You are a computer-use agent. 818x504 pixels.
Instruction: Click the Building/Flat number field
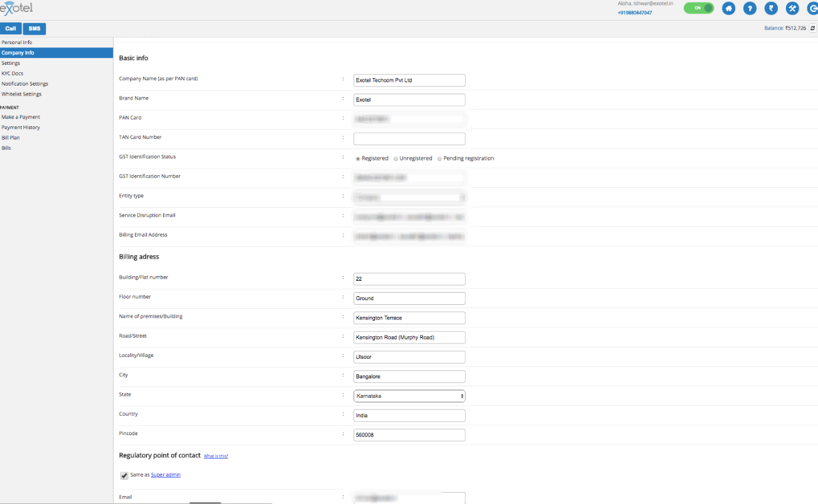coord(409,279)
